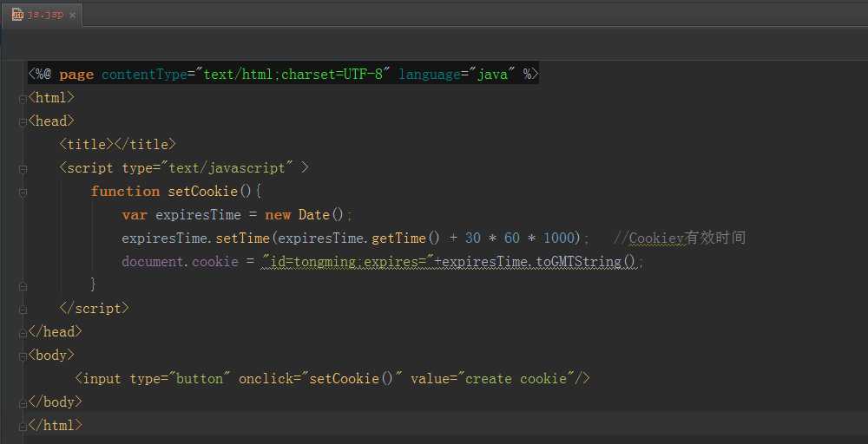Click the number 1000 in expression
Viewport: 868px width, 444px height.
[x=559, y=238]
